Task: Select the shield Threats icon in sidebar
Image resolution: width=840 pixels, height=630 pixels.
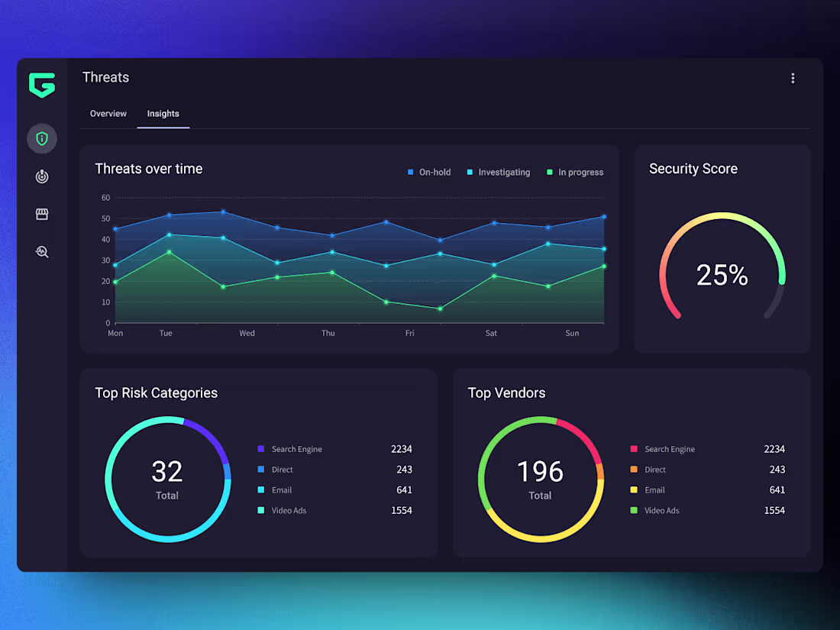Action: (42, 138)
